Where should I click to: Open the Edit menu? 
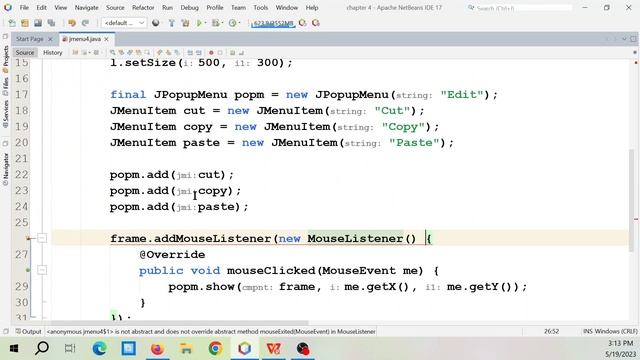pos(41,7)
